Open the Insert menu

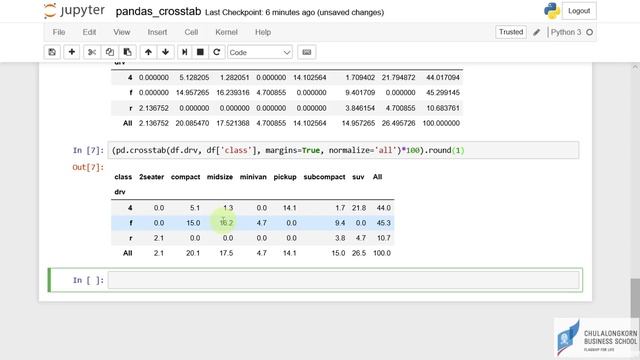click(157, 32)
